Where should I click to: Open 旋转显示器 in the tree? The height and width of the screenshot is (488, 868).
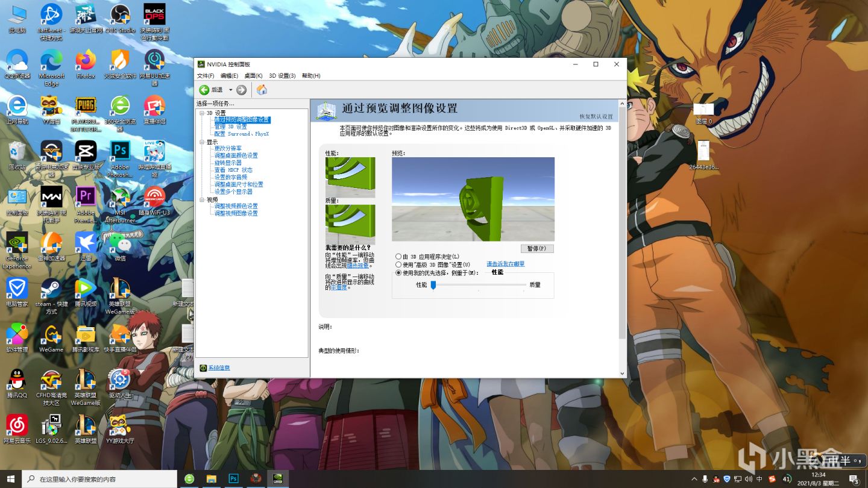(228, 163)
